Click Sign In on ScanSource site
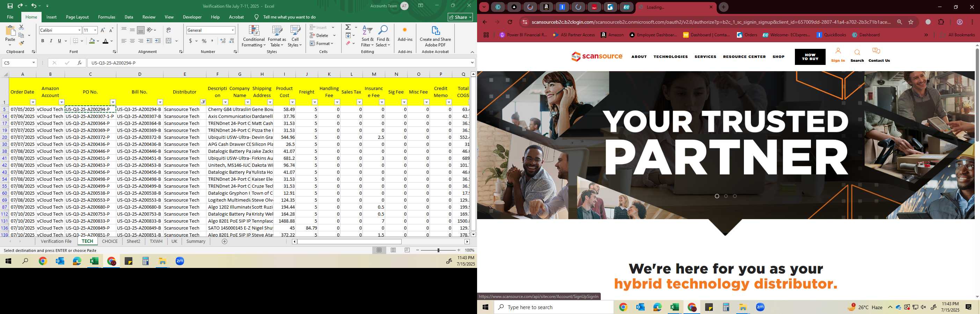The image size is (980, 314). (838, 55)
